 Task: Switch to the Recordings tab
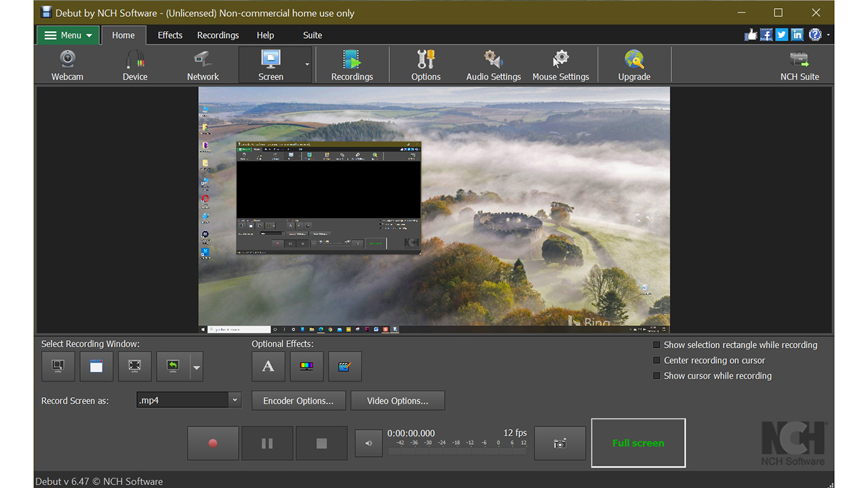pyautogui.click(x=218, y=35)
